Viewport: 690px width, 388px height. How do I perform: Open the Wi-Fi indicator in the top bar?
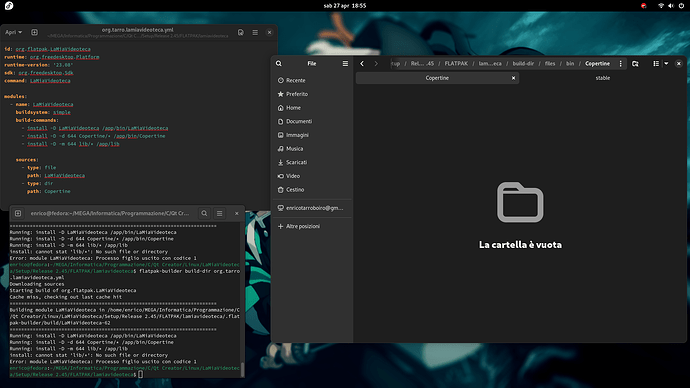point(661,6)
